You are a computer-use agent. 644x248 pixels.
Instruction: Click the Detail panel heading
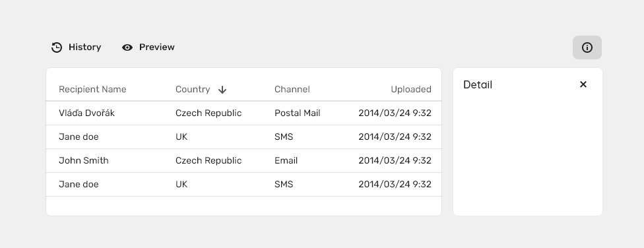(x=478, y=85)
